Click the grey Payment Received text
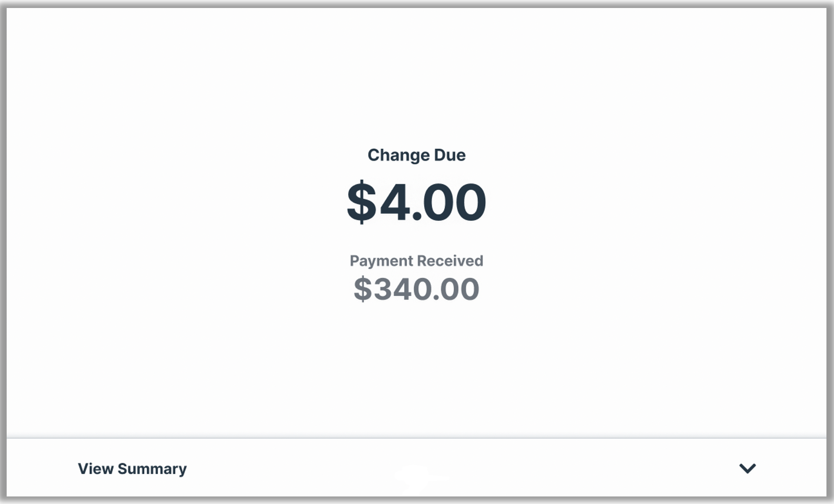This screenshot has width=834, height=504. (416, 261)
